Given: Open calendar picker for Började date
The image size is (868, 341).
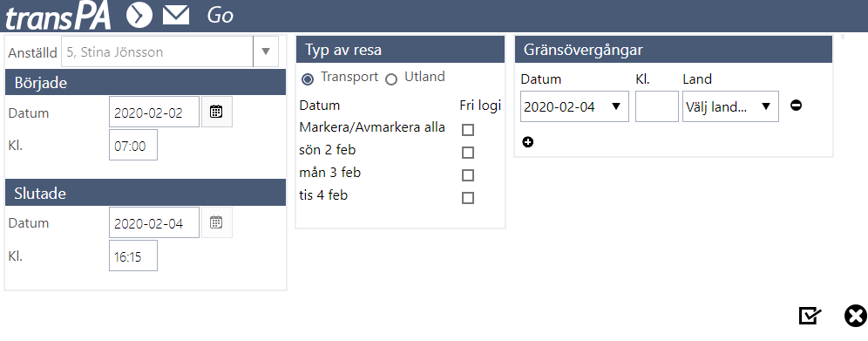Looking at the screenshot, I should pyautogui.click(x=216, y=112).
